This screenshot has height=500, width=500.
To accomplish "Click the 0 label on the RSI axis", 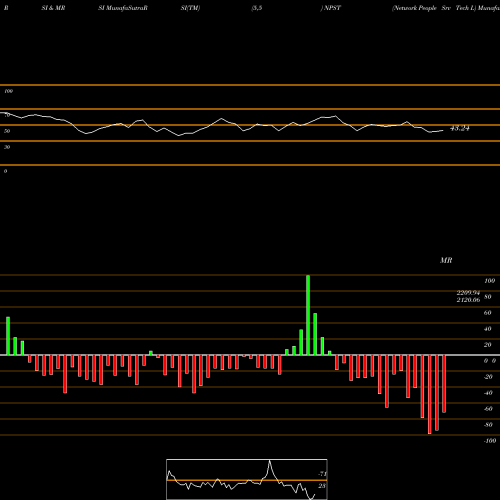I will point(6,171).
